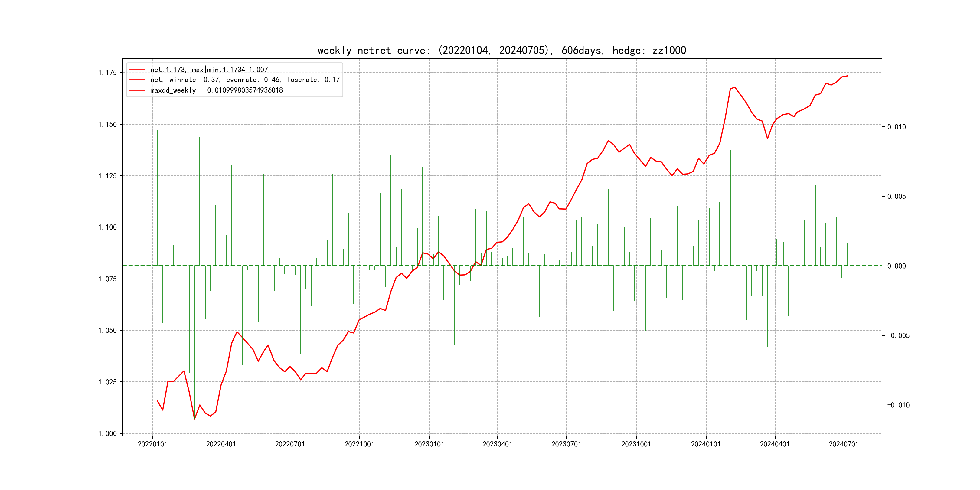Click the 0.010 right y-axis label
This screenshot has height=490, width=980.
[896, 127]
